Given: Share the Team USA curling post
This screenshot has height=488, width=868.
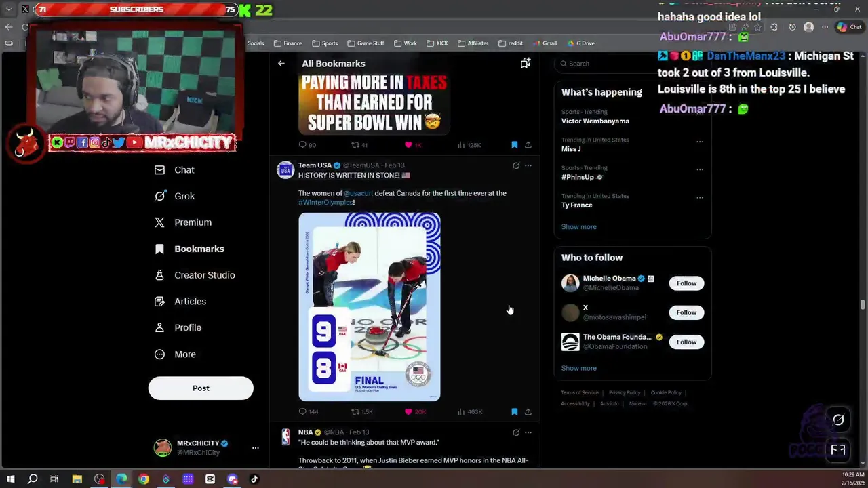Looking at the screenshot, I should pos(528,411).
